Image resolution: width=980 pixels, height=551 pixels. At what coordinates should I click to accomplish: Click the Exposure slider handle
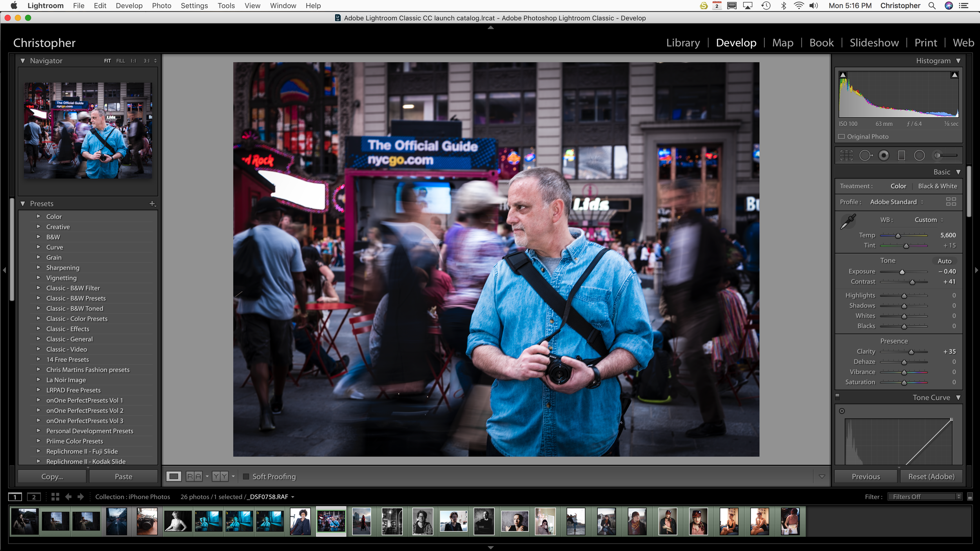pos(902,272)
